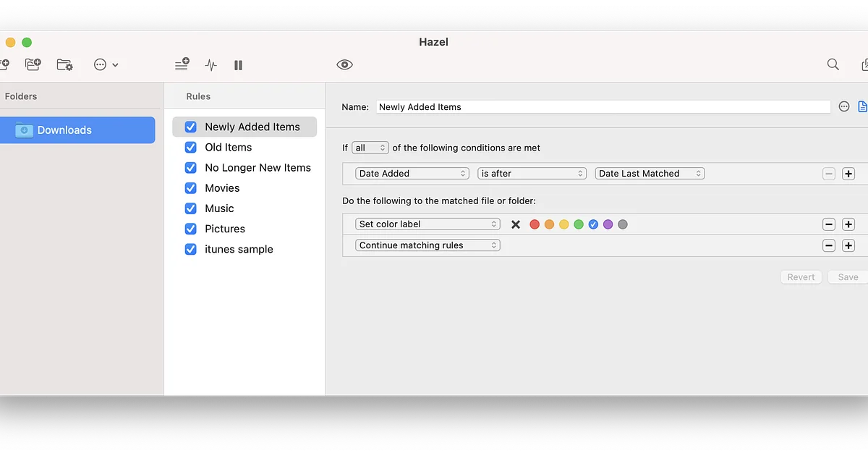This screenshot has width=868, height=456.
Task: Uncheck the Newly Added Items rule
Action: tap(191, 127)
